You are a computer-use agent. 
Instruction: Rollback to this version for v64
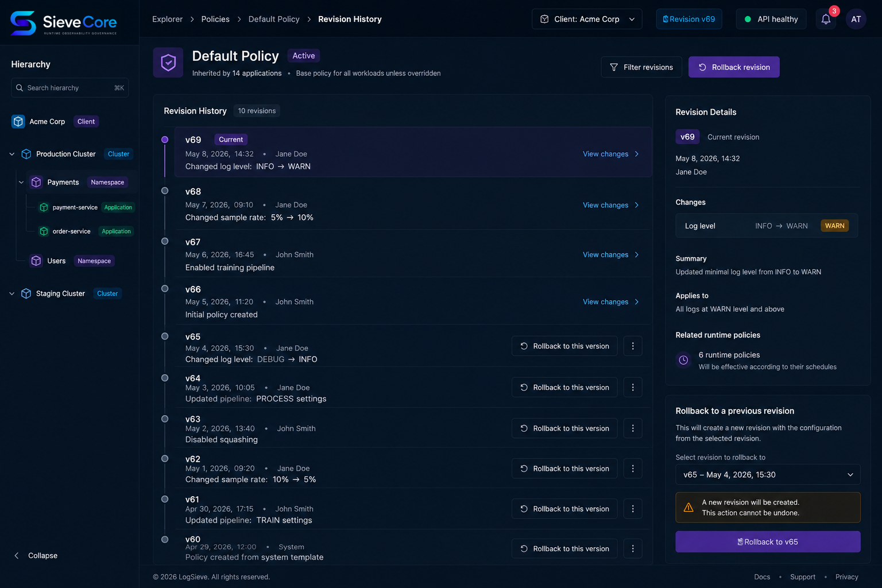564,388
